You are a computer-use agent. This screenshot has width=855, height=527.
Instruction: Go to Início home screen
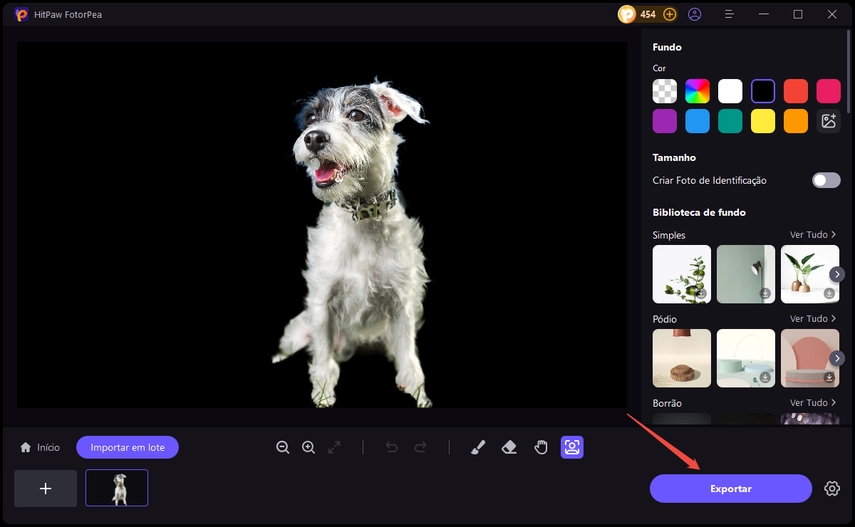pos(40,447)
